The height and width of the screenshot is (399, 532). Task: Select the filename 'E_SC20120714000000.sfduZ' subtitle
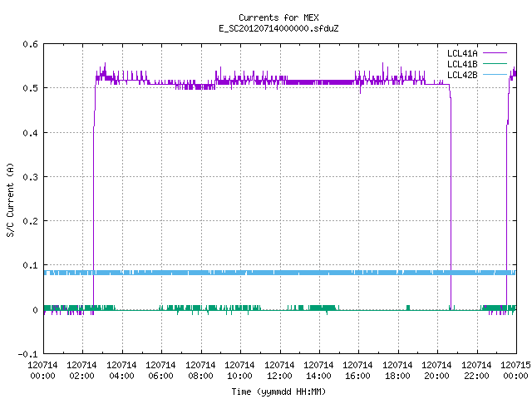point(278,28)
